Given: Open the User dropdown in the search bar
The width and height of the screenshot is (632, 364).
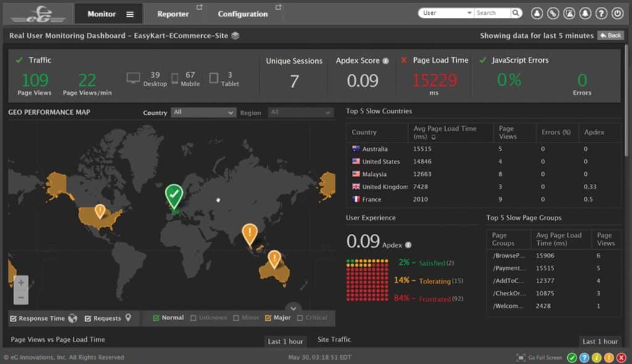Looking at the screenshot, I should (446, 12).
